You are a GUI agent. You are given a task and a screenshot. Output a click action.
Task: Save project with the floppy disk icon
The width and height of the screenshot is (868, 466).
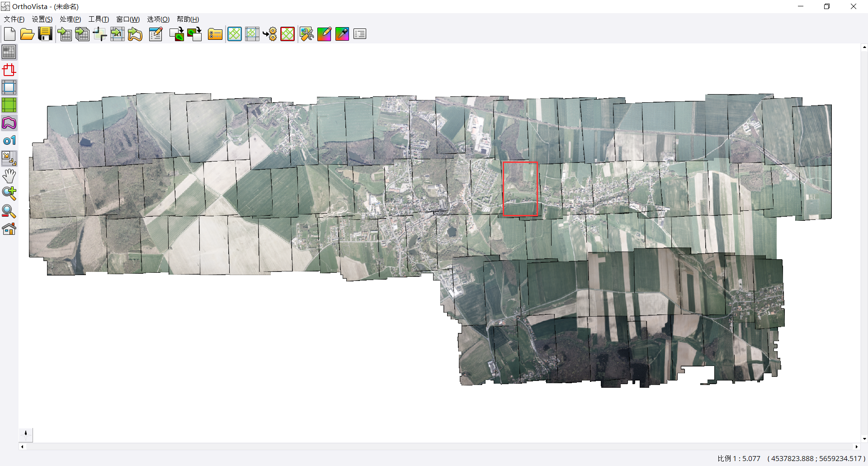45,34
